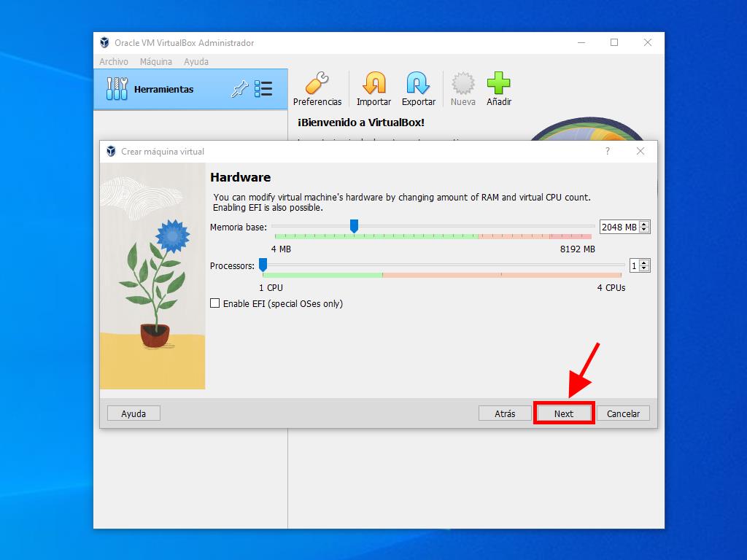This screenshot has height=560, width=747.
Task: Click the Preferencias wrench icon
Action: pyautogui.click(x=317, y=84)
